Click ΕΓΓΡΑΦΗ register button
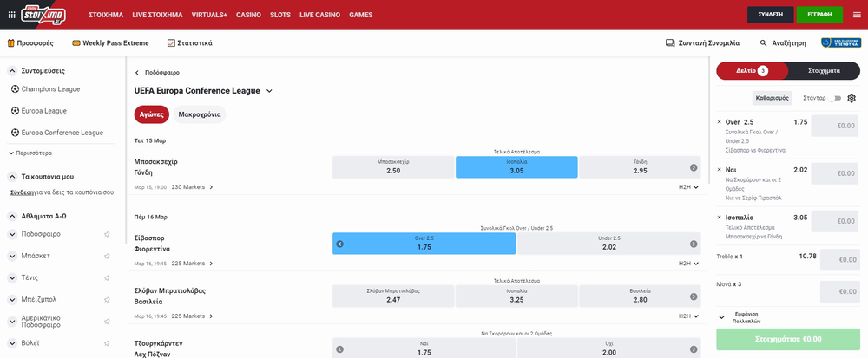The height and width of the screenshot is (358, 868). click(820, 15)
